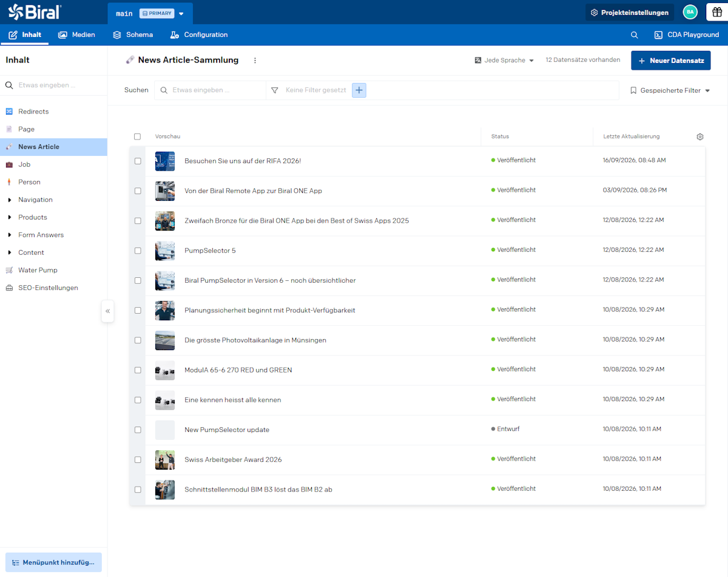Click the Status column header
Viewport: 728px width, 577px height.
pos(500,137)
